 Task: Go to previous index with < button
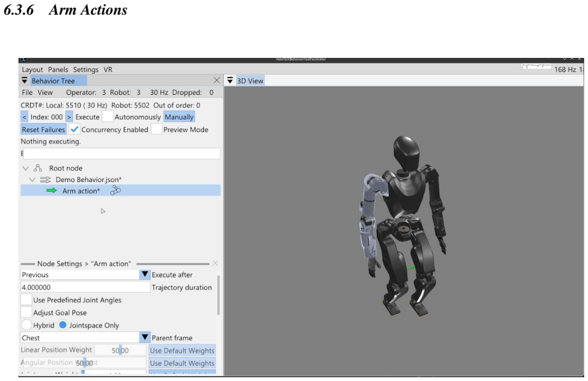(24, 117)
